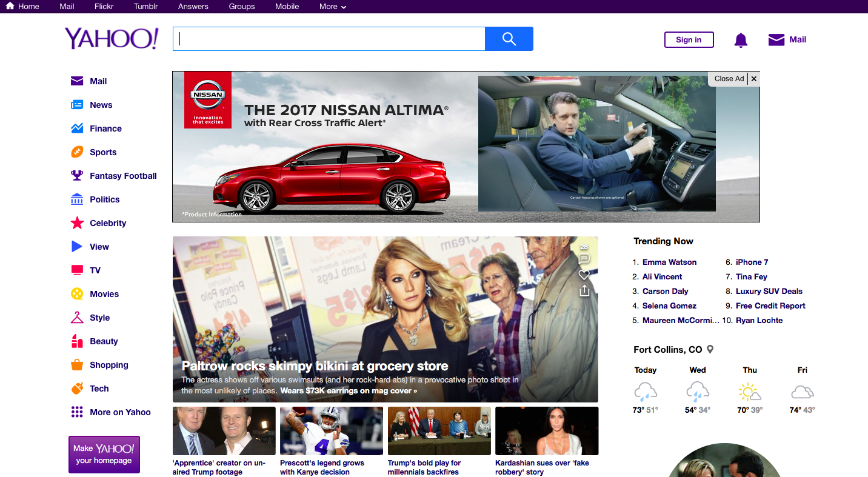This screenshot has width=868, height=477.
Task: Open trending topic Free Credit Report
Action: click(x=771, y=306)
